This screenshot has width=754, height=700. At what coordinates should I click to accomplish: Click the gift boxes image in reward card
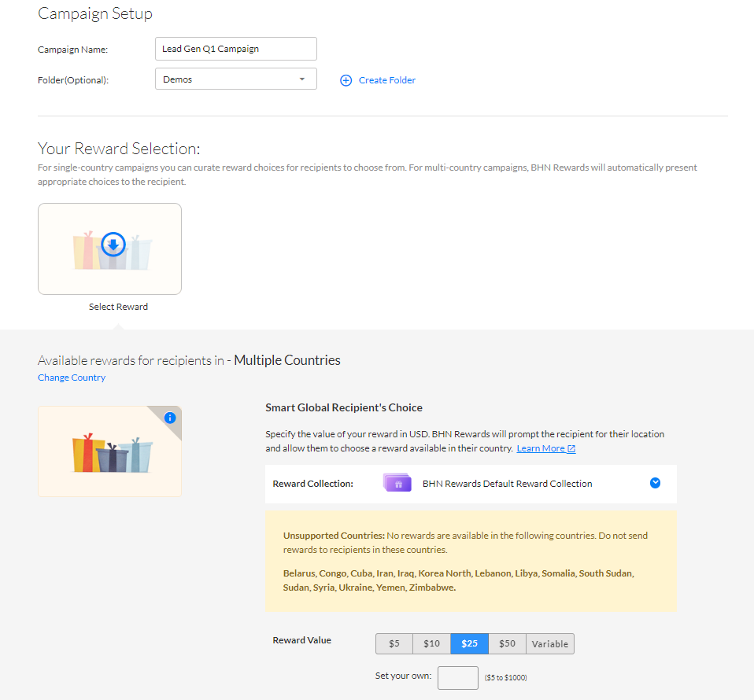point(112,455)
